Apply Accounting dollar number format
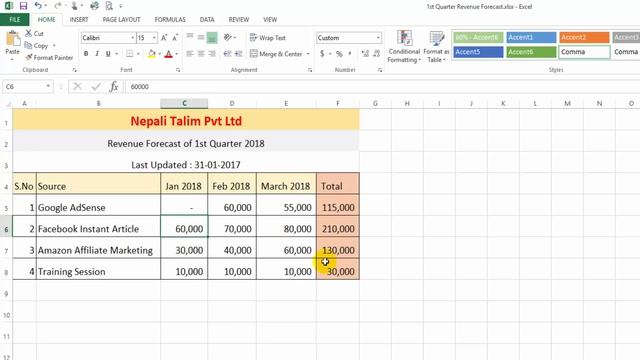This screenshot has height=360, width=640. tap(322, 54)
